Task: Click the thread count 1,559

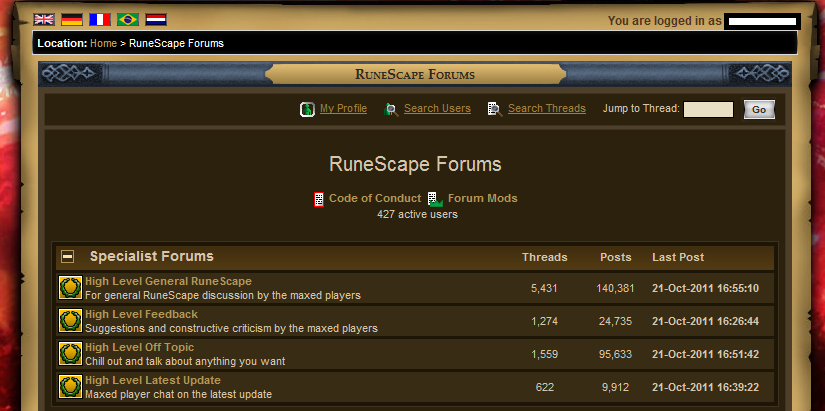Action: pos(545,355)
